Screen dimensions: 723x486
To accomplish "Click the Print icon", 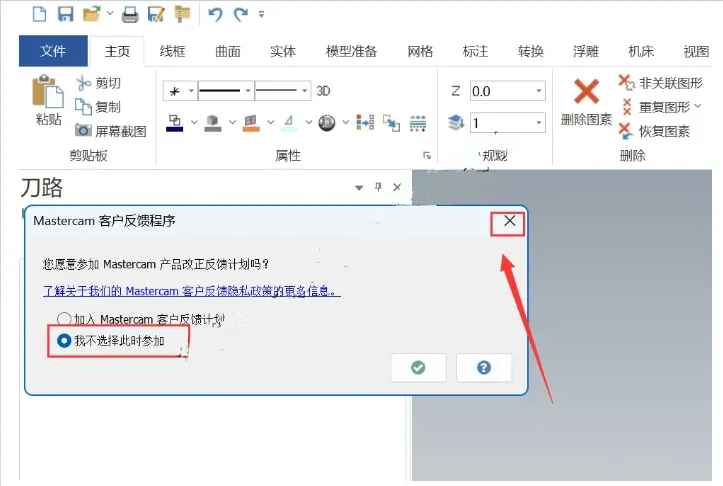I will (130, 15).
